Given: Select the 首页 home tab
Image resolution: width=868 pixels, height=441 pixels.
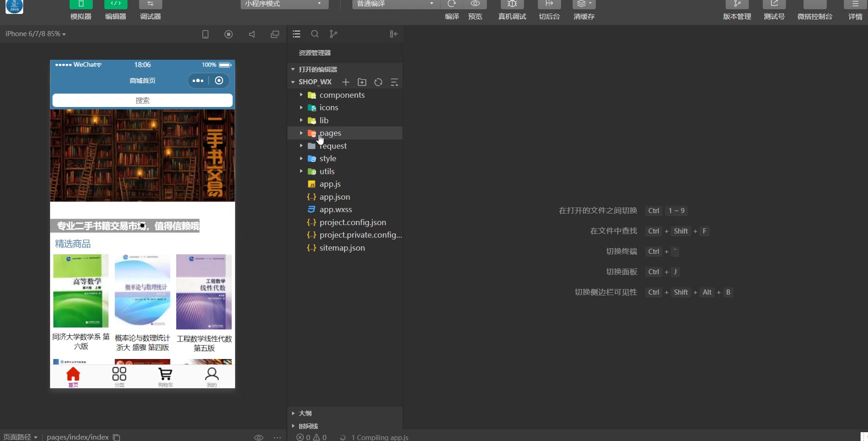Looking at the screenshot, I should pyautogui.click(x=73, y=377).
